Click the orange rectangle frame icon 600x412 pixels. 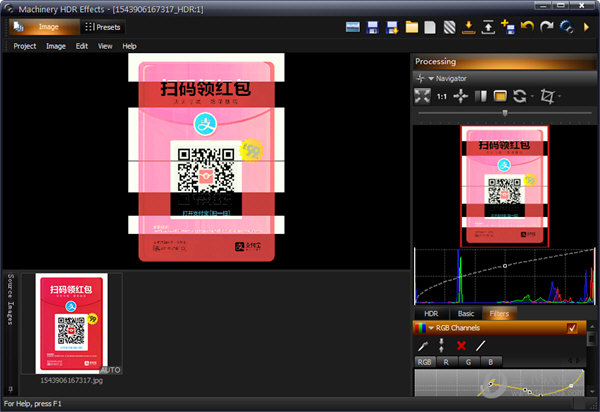coord(500,96)
